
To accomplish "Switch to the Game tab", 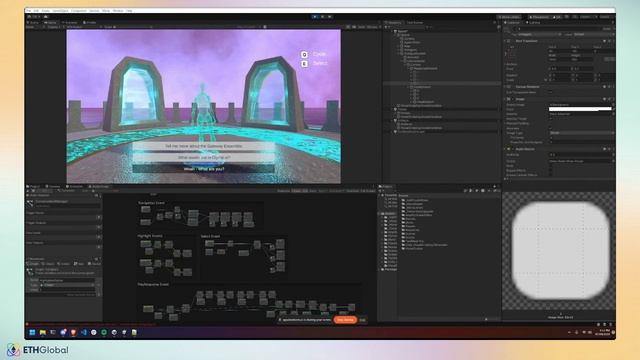I will [51, 22].
